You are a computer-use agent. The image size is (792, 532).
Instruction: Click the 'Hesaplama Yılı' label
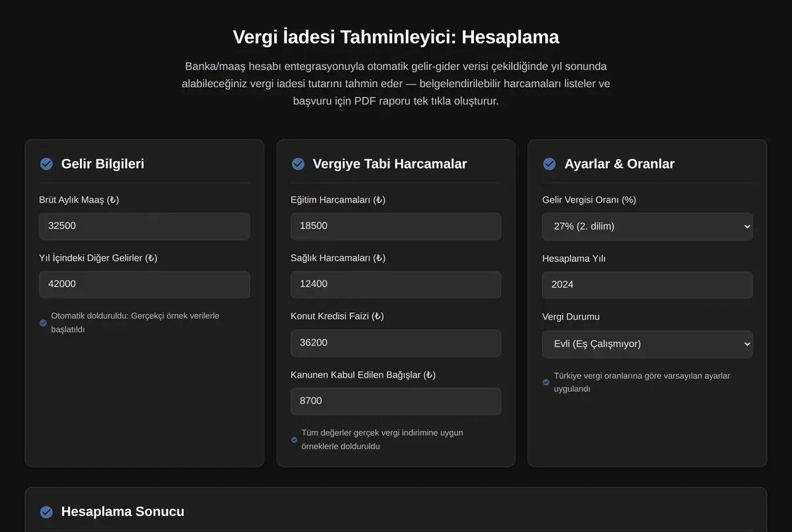[574, 259]
